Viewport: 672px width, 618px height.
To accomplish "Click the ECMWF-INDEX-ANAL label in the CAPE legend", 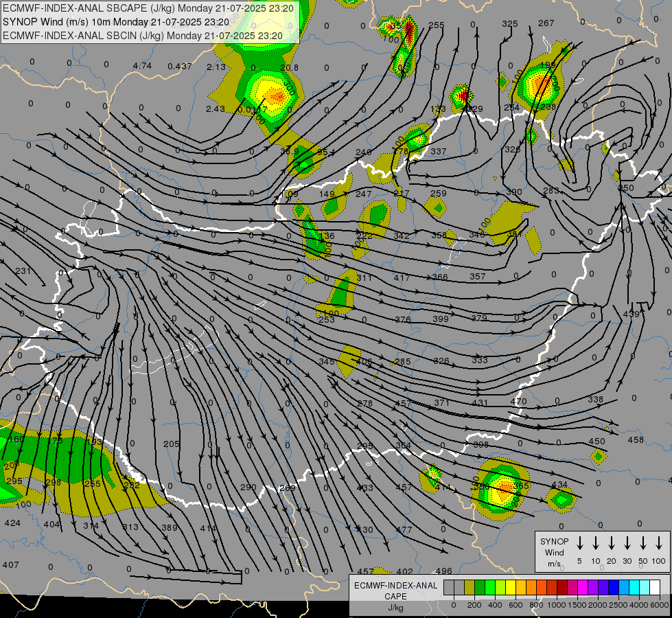I will click(395, 586).
